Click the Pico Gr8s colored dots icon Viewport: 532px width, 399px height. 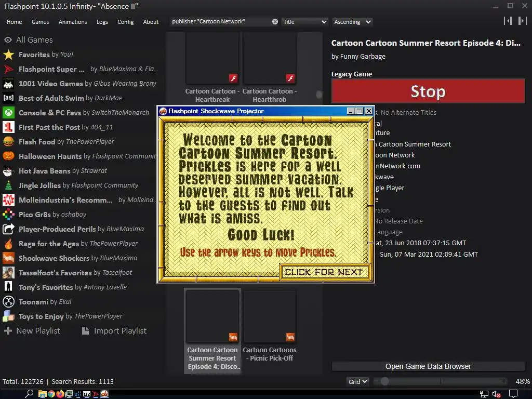click(x=8, y=215)
